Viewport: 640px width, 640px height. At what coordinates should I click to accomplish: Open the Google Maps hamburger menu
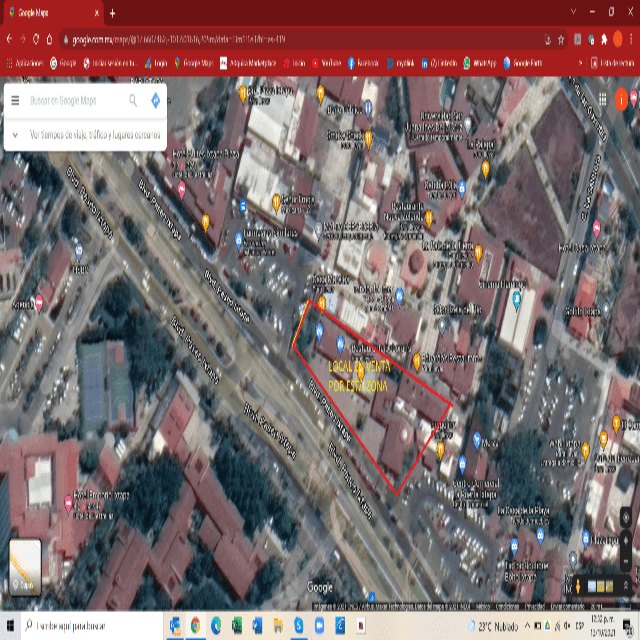click(x=16, y=101)
